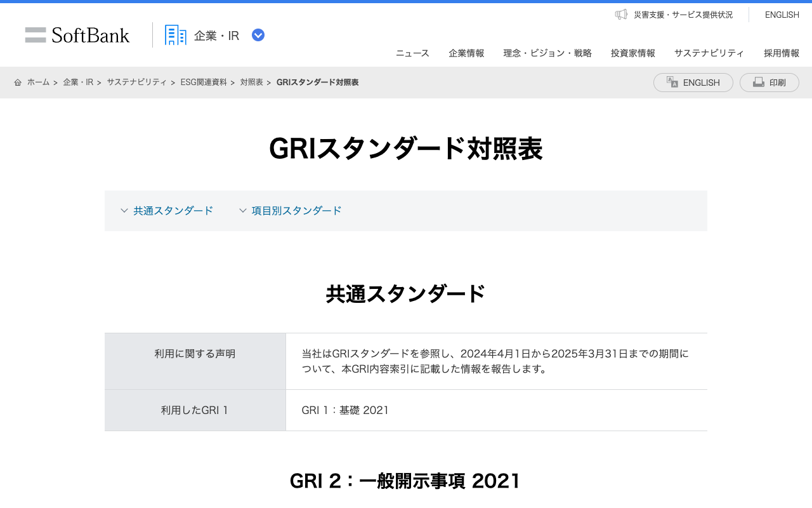Screen dimensions: 812x508
Task: Open the 企業情報 menu
Action: click(466, 53)
